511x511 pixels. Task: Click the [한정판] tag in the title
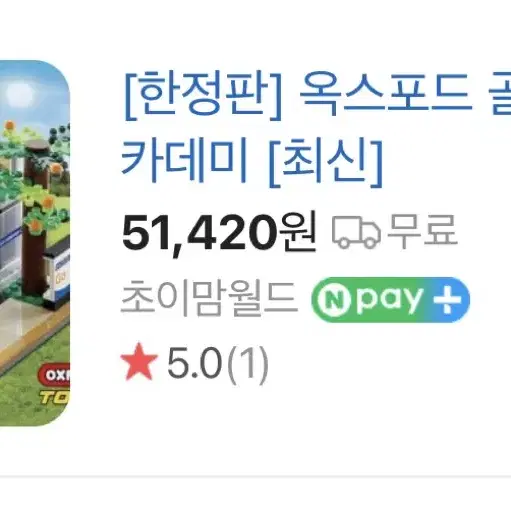tap(203, 96)
